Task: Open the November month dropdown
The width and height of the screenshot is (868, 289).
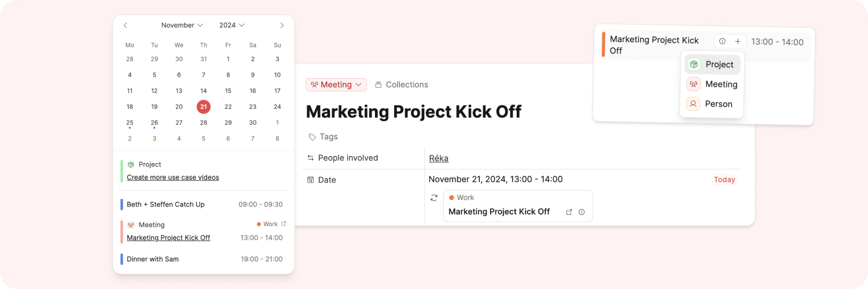Action: pos(182,25)
